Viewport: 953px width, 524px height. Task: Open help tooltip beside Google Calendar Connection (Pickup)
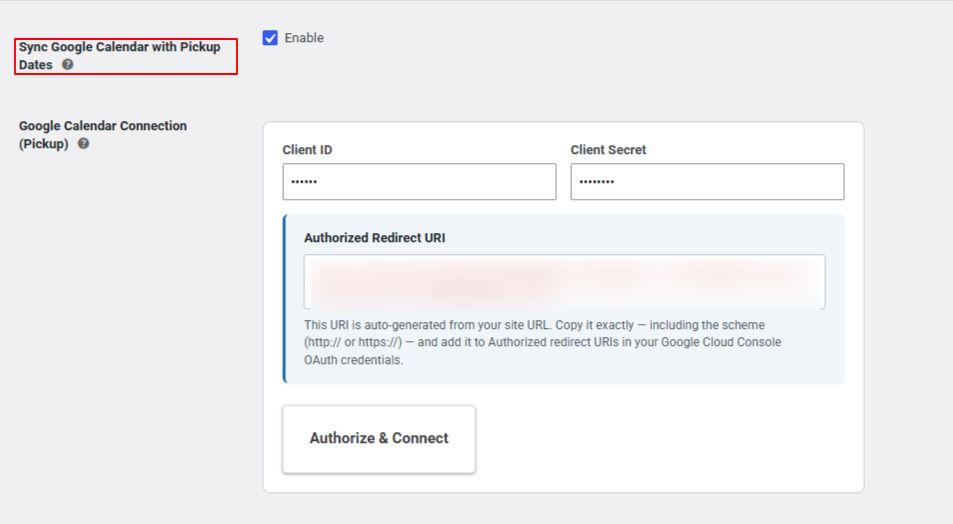pyautogui.click(x=83, y=143)
